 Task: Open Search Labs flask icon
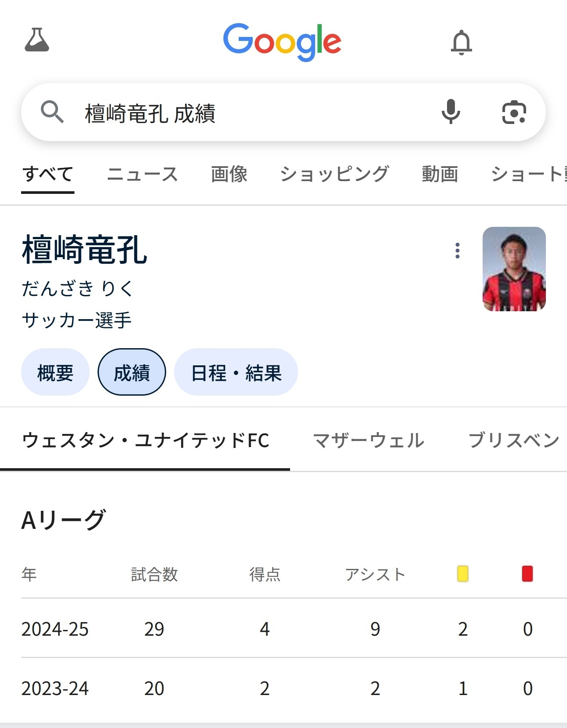click(x=37, y=40)
